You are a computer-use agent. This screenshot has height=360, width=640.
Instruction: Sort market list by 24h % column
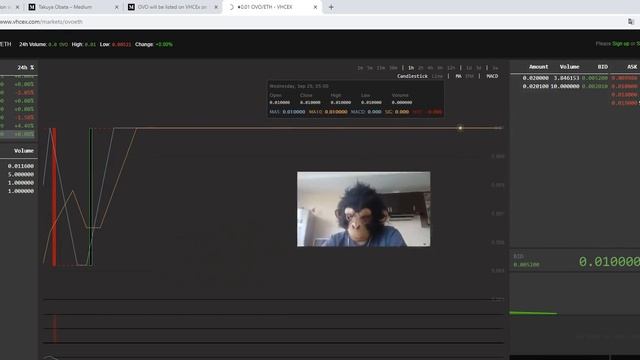[x=26, y=68]
